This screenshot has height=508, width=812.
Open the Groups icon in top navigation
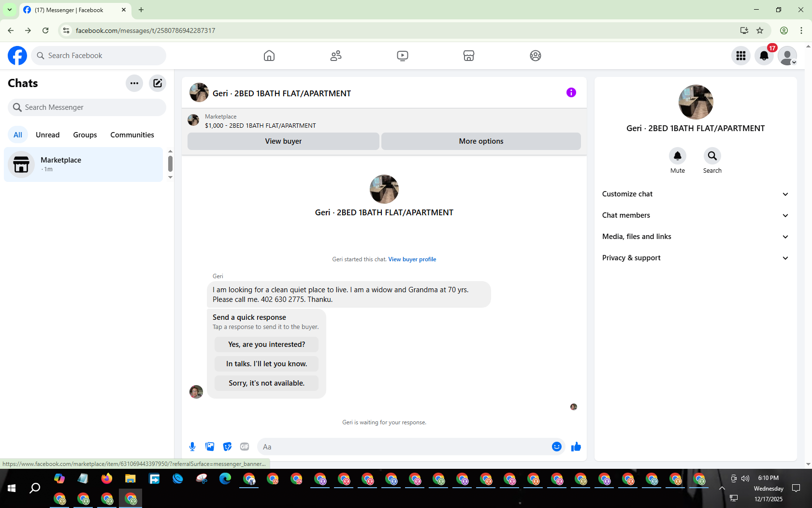(x=536, y=56)
